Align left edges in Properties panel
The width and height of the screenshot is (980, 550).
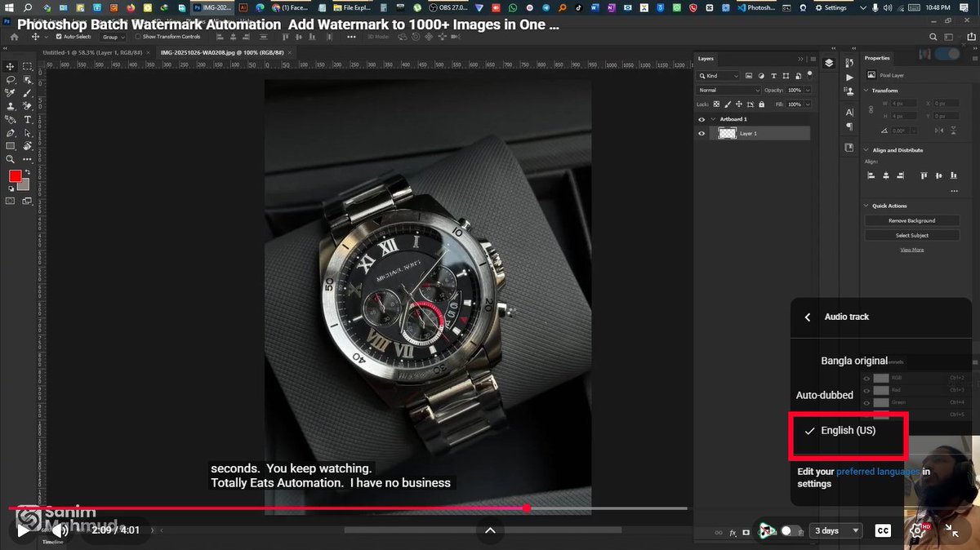871,175
